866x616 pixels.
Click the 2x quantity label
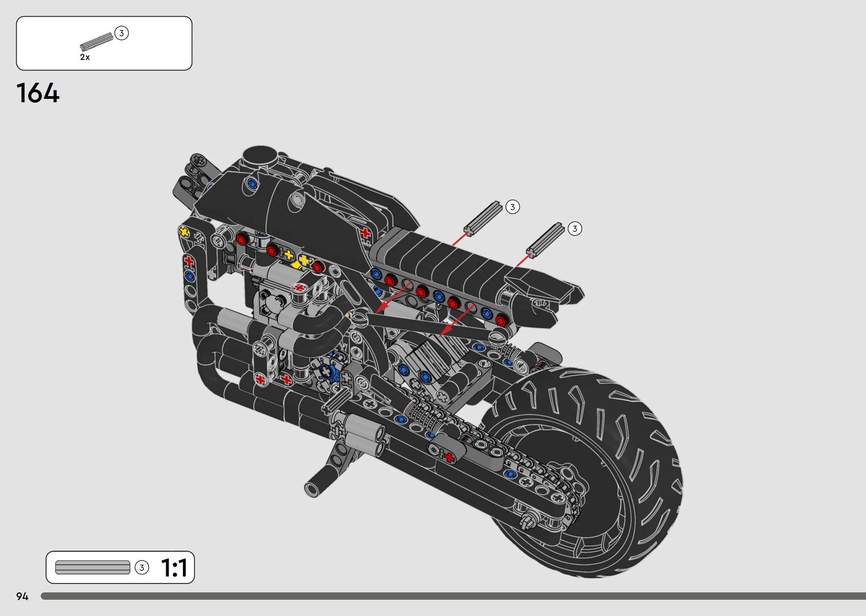85,57
